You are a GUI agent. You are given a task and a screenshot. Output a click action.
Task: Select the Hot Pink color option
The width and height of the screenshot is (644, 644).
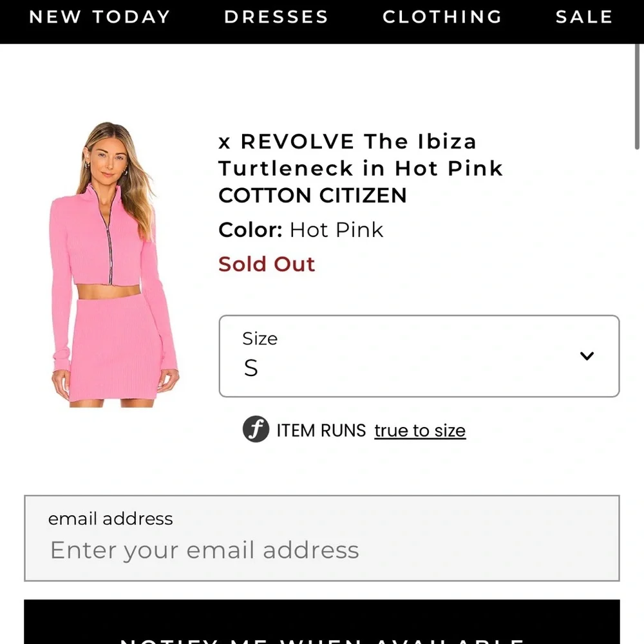pyautogui.click(x=336, y=229)
